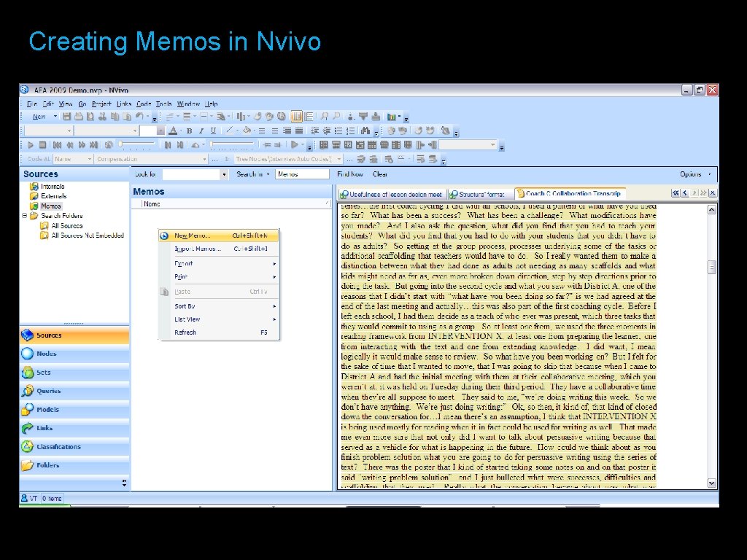Image resolution: width=747 pixels, height=560 pixels.
Task: Open the Project menu
Action: [101, 104]
